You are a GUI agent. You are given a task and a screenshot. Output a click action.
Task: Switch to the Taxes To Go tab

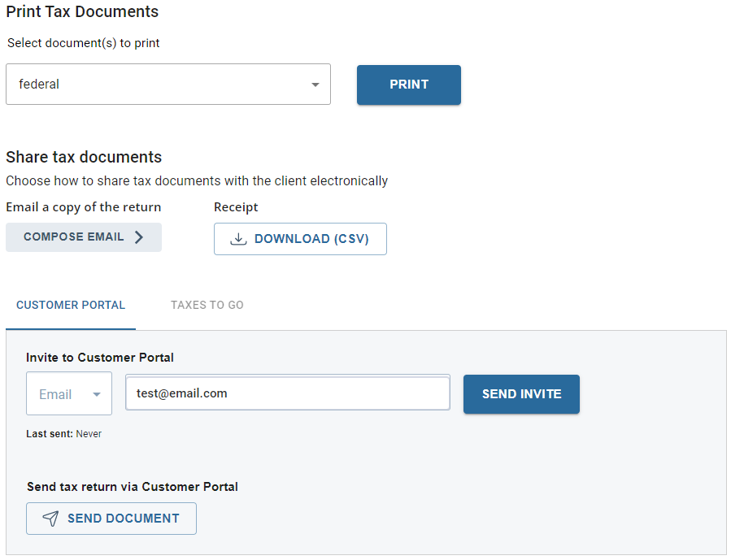click(x=207, y=305)
